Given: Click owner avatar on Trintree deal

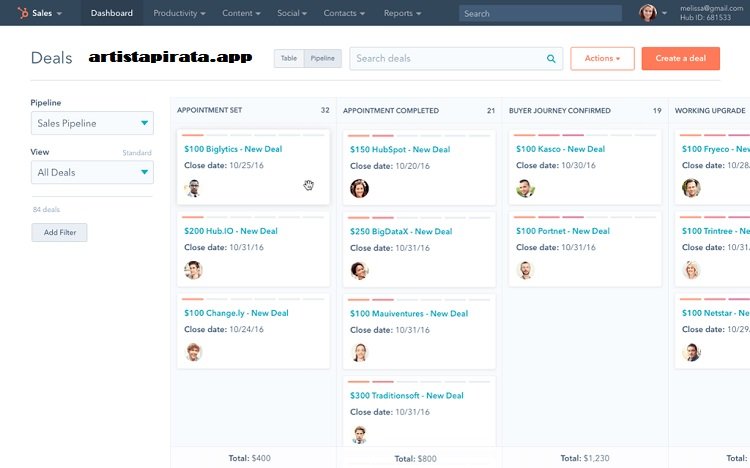Looking at the screenshot, I should [691, 270].
